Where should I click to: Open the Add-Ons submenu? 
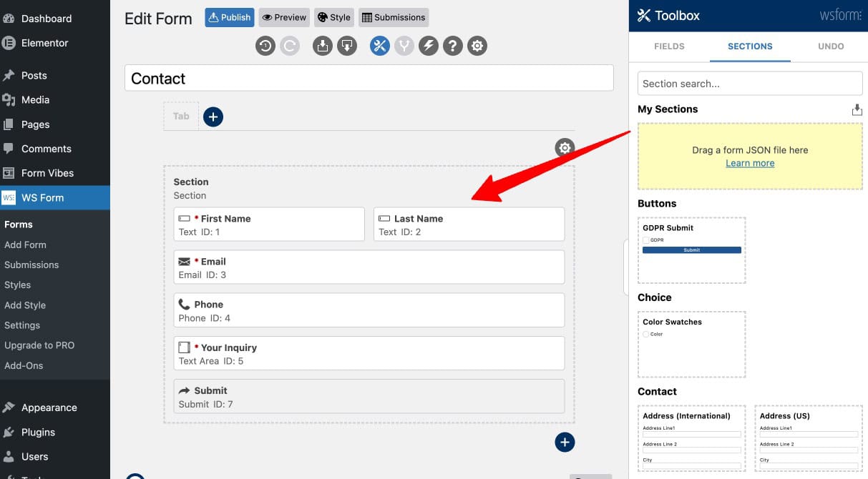click(x=24, y=365)
